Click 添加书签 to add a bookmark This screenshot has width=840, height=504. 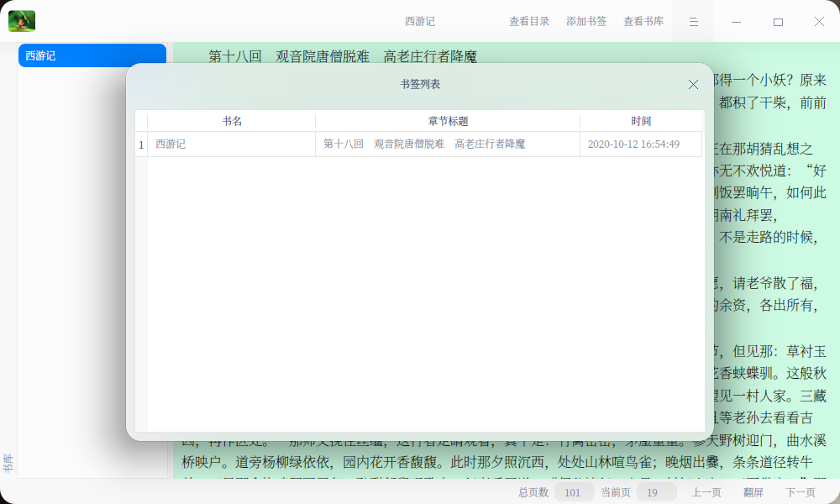[586, 22]
